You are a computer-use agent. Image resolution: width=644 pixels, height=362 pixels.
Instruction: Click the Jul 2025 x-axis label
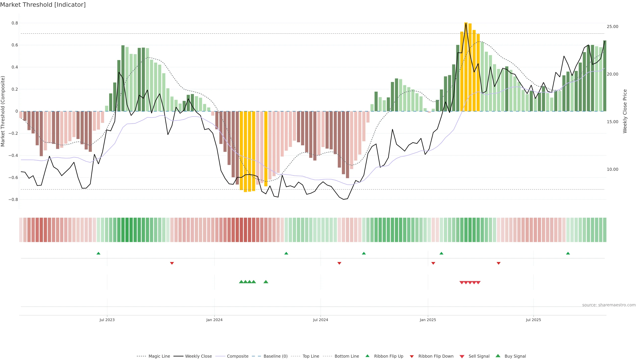pyautogui.click(x=533, y=320)
